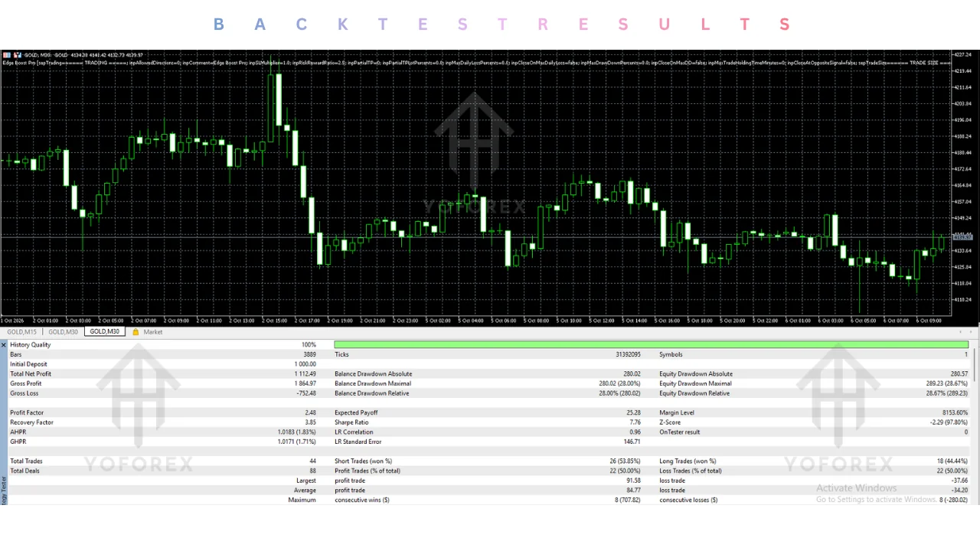Select the highlighted active GOLD,M30 tab
This screenshot has height=551, width=980.
point(104,331)
